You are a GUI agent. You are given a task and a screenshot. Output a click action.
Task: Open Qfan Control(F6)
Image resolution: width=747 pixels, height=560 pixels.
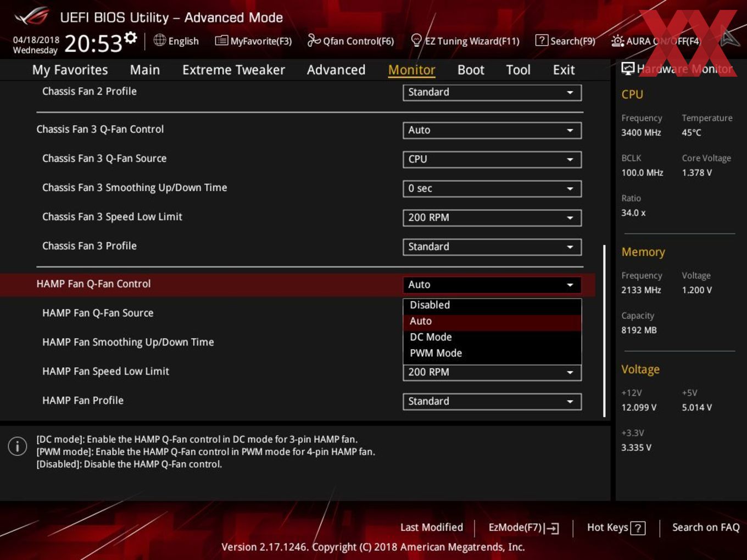point(350,41)
